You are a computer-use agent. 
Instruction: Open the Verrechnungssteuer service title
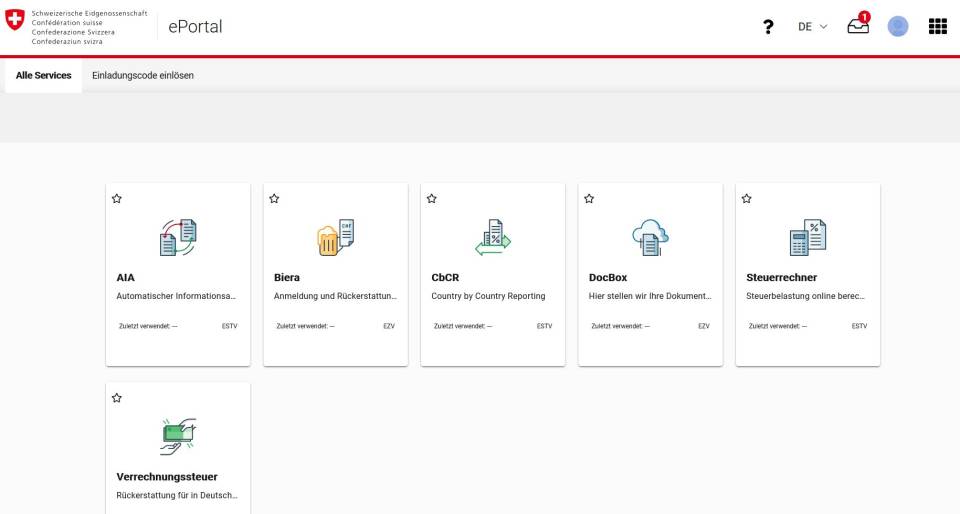(167, 477)
